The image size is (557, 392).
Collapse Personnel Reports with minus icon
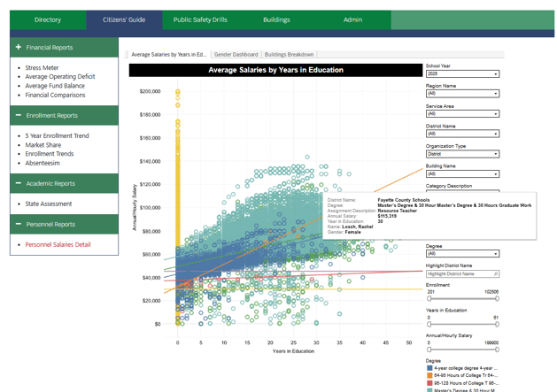(x=19, y=225)
